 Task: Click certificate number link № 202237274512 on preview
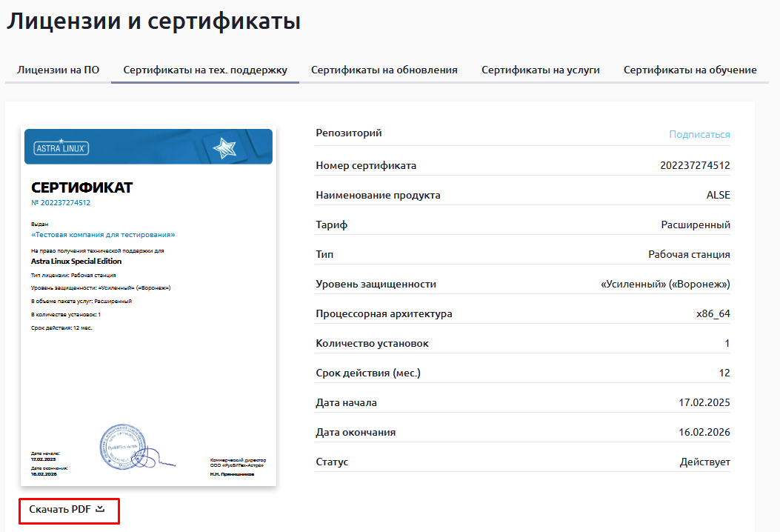61,202
